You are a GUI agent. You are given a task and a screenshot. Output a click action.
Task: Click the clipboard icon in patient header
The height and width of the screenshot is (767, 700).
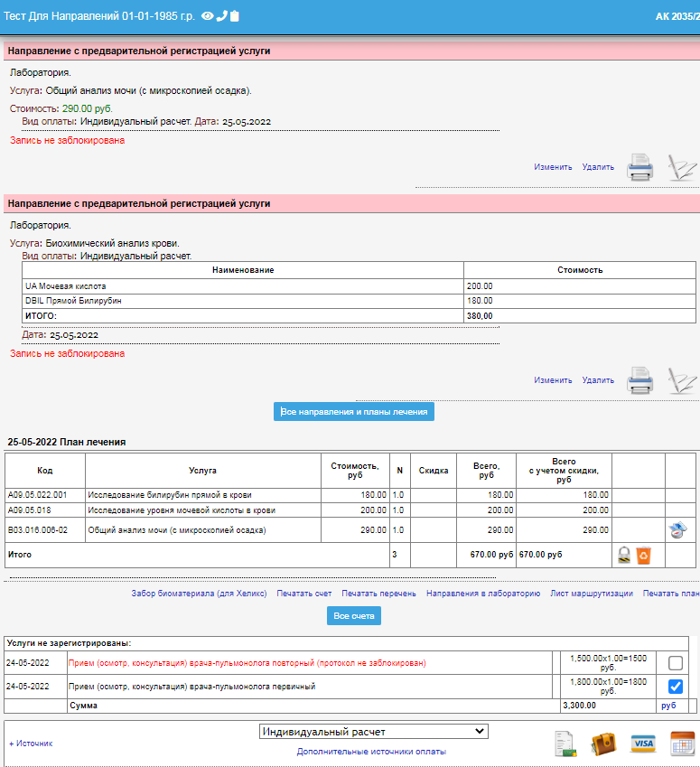point(235,16)
